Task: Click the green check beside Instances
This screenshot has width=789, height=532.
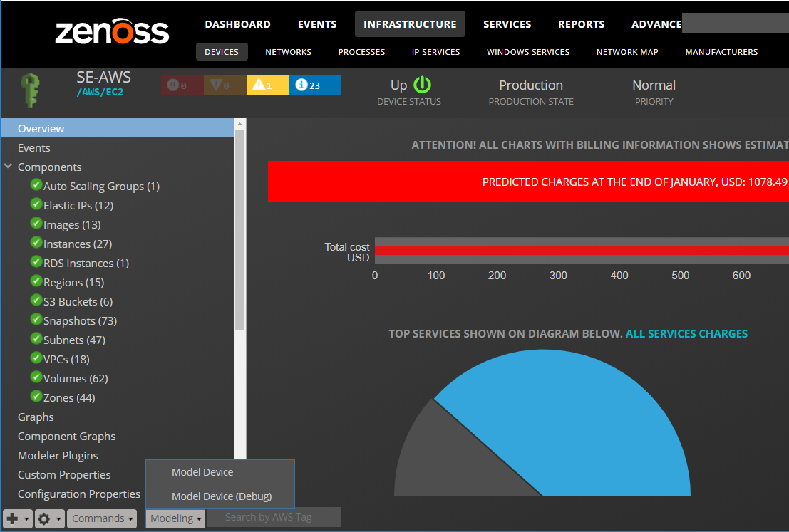Action: pos(36,244)
